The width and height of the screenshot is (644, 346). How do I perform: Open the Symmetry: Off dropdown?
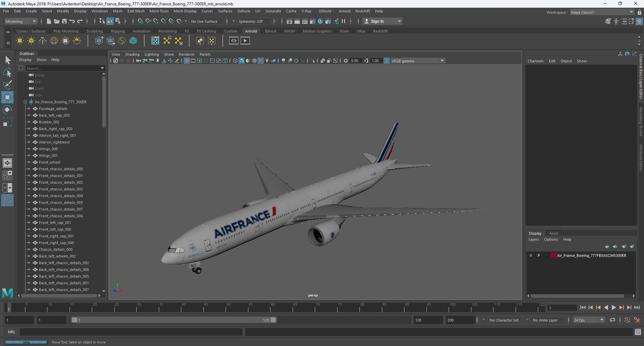coord(253,21)
